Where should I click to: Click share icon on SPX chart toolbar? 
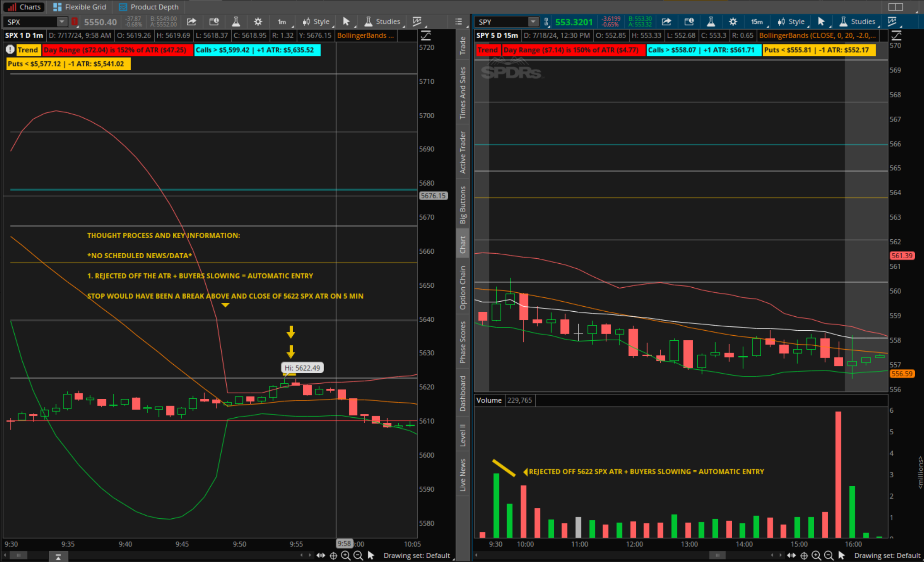pyautogui.click(x=191, y=21)
